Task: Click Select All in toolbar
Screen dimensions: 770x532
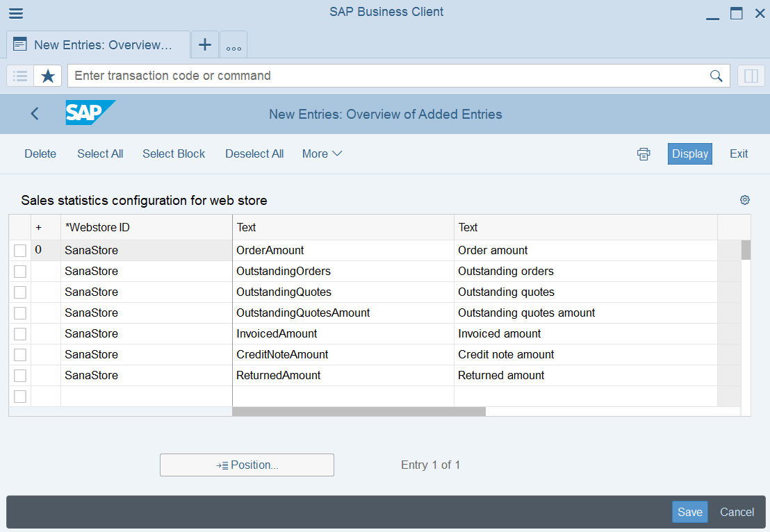Action: pos(100,154)
